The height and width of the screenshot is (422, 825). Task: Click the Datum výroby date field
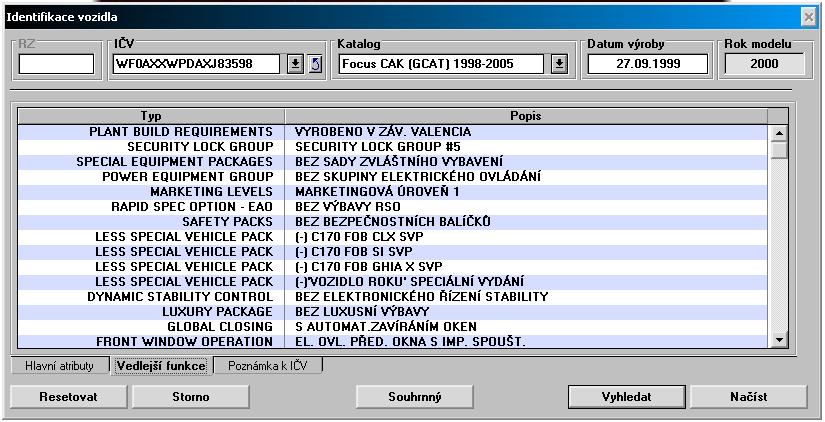(x=648, y=64)
